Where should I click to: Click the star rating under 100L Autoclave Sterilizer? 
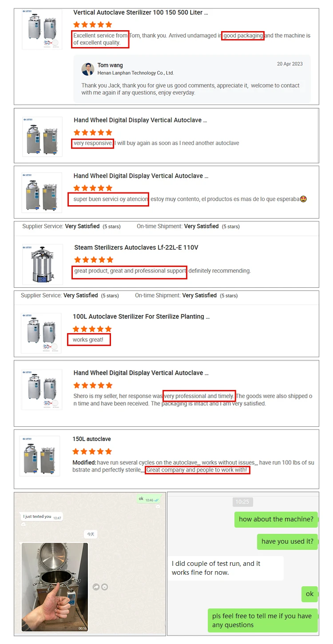tap(92, 329)
